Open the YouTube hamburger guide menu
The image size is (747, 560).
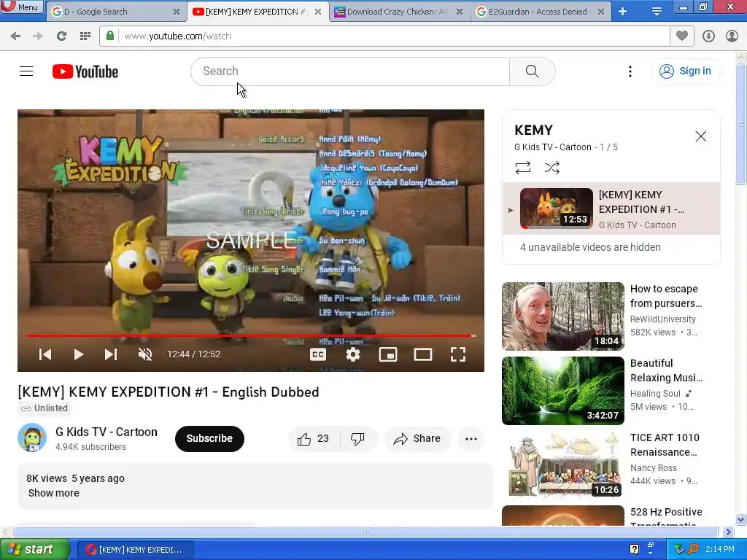26,71
